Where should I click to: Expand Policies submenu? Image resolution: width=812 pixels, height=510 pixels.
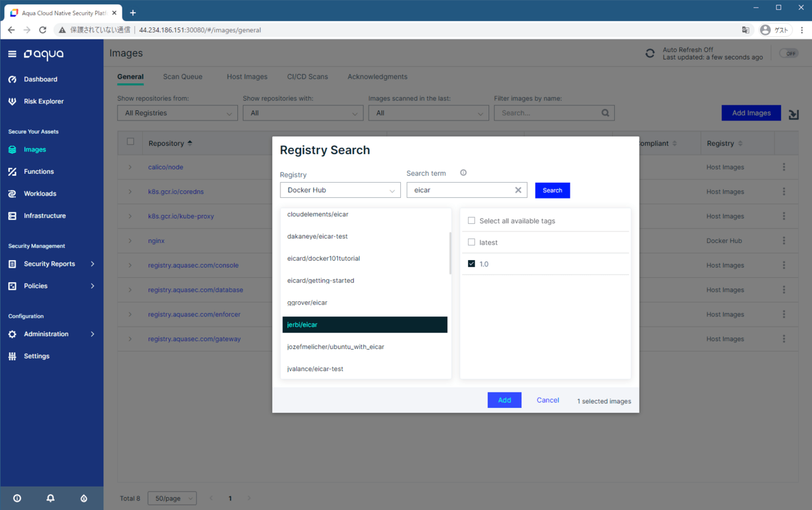point(93,286)
